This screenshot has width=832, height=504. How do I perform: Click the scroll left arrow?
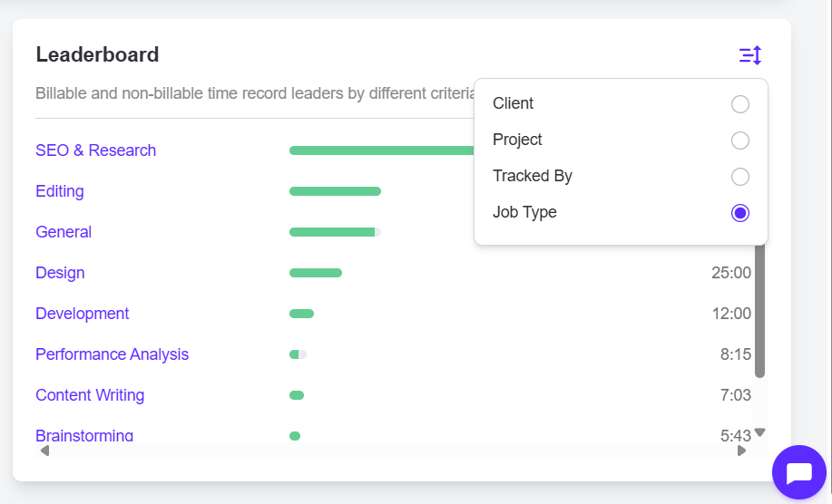(44, 451)
